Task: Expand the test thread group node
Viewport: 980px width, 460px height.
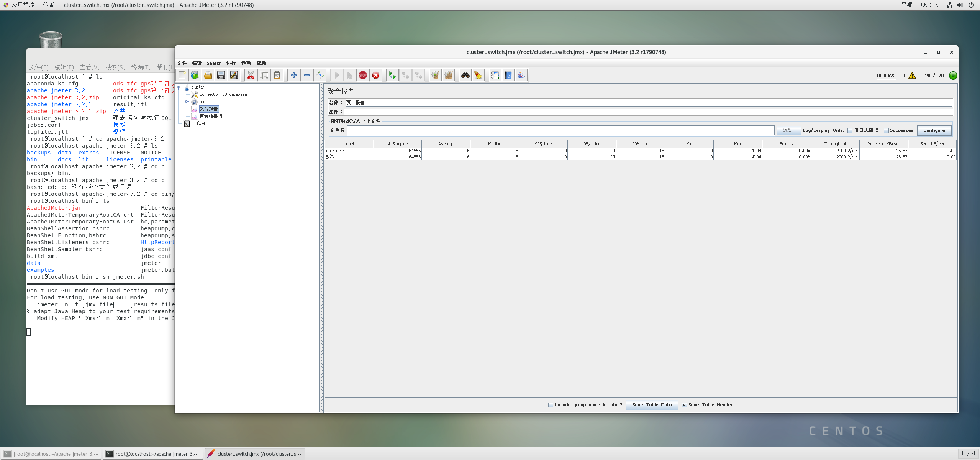Action: pyautogui.click(x=187, y=102)
